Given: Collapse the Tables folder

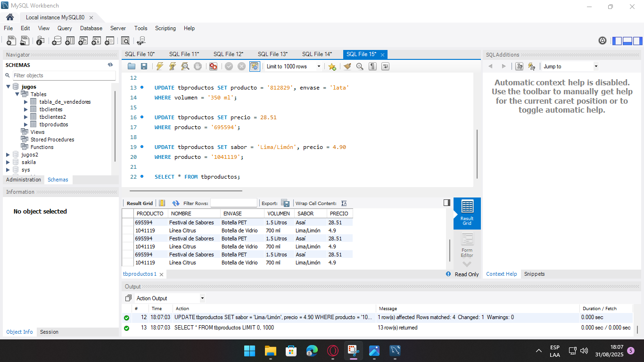Looking at the screenshot, I should point(17,94).
